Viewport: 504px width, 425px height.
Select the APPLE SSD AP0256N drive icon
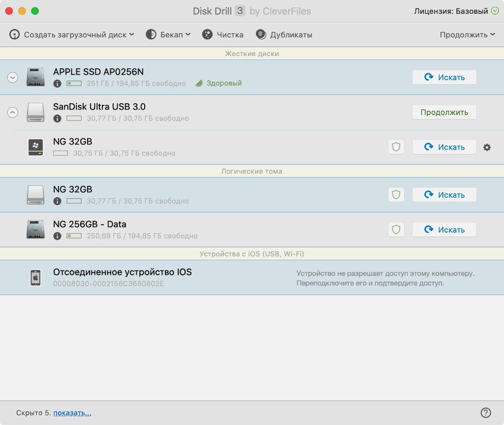click(x=35, y=77)
